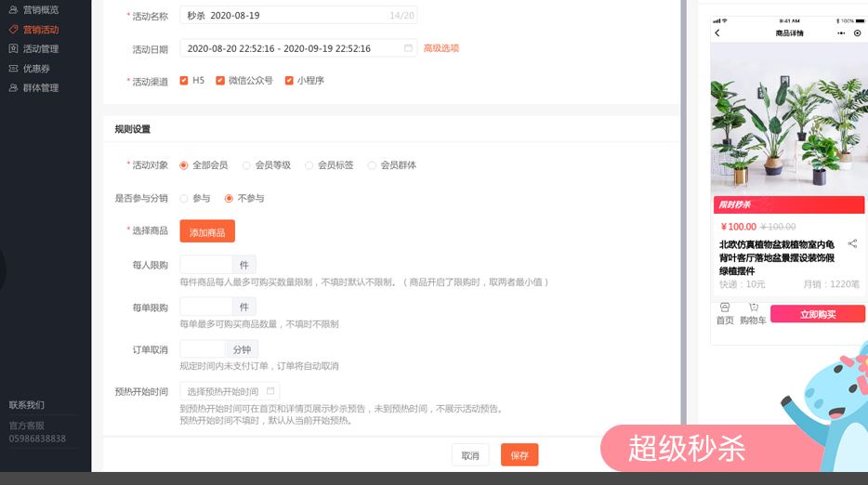The width and height of the screenshot is (868, 485).
Task: Click the 添加商品 button
Action: 207,231
